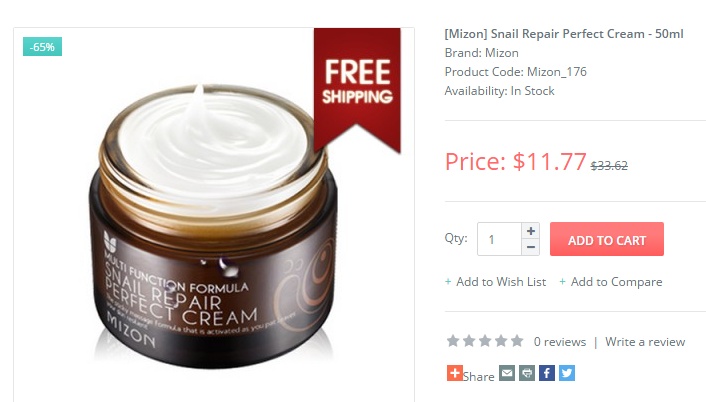706x402 pixels.
Task: Click the Add to Cart button
Action: 606,239
